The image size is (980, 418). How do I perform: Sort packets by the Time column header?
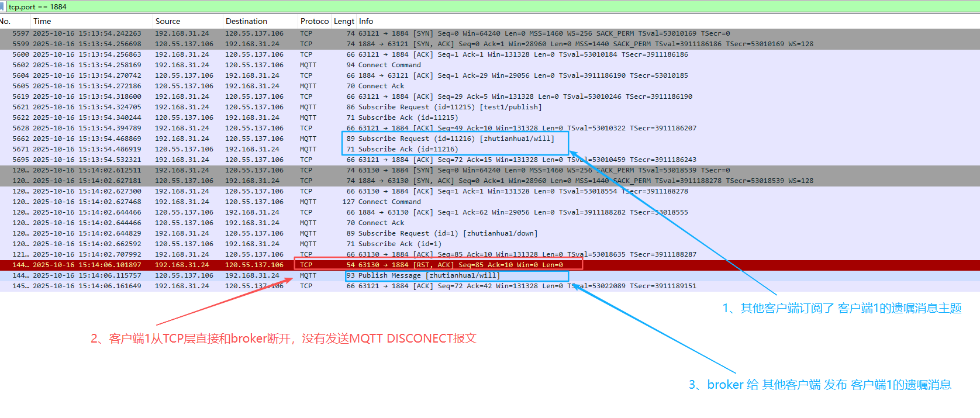[42, 21]
